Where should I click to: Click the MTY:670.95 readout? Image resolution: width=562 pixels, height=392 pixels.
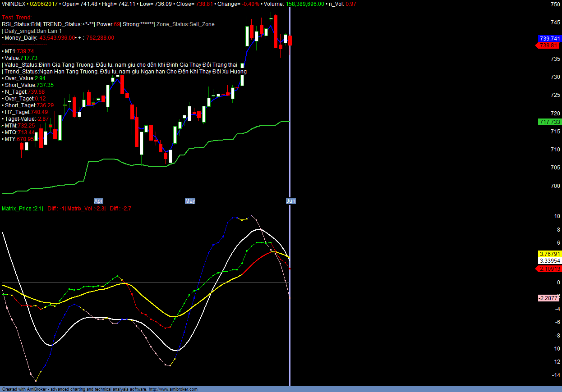18,139
